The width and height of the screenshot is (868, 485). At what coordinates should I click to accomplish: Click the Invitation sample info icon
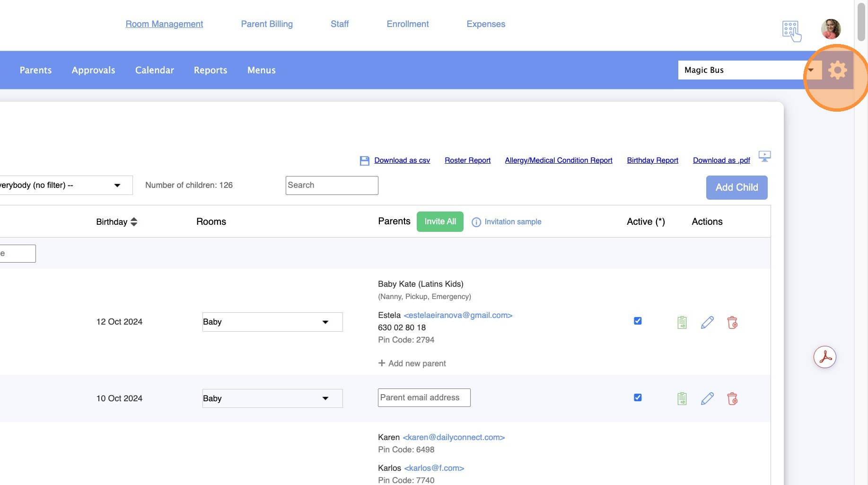(476, 222)
